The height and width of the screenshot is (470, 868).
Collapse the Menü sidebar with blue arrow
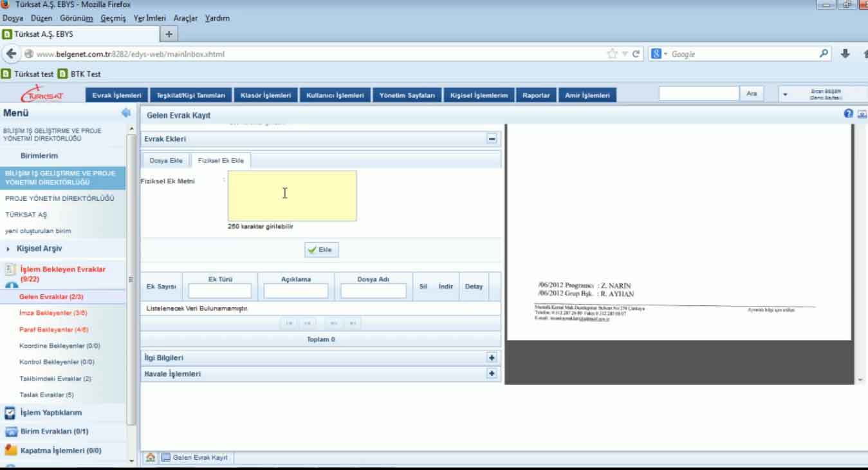[x=125, y=113]
